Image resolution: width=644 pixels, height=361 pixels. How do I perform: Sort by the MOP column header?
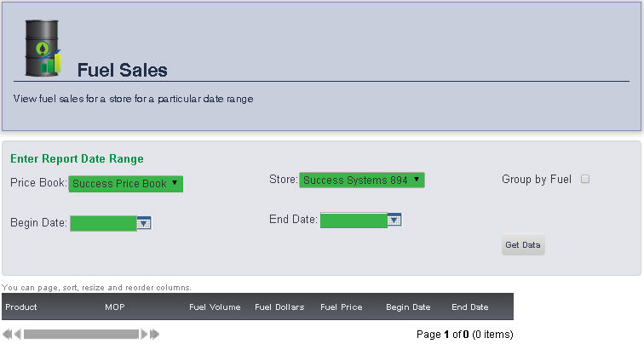click(115, 307)
